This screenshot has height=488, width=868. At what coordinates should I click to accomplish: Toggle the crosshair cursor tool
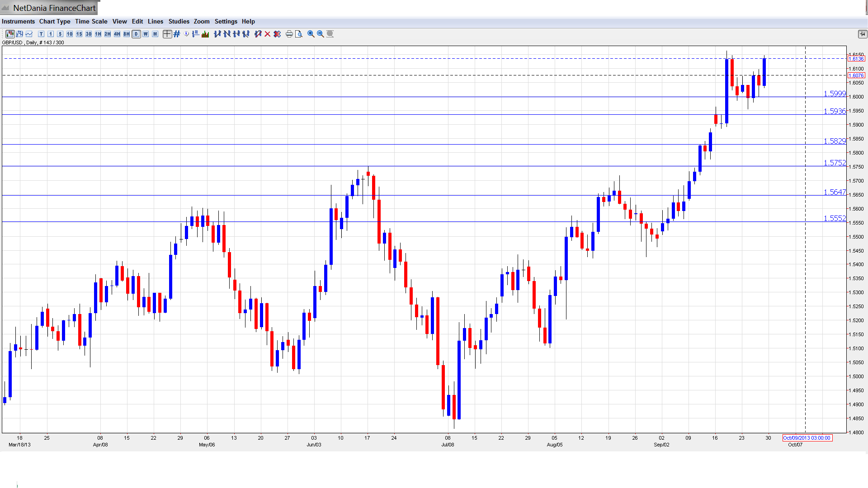(x=167, y=34)
